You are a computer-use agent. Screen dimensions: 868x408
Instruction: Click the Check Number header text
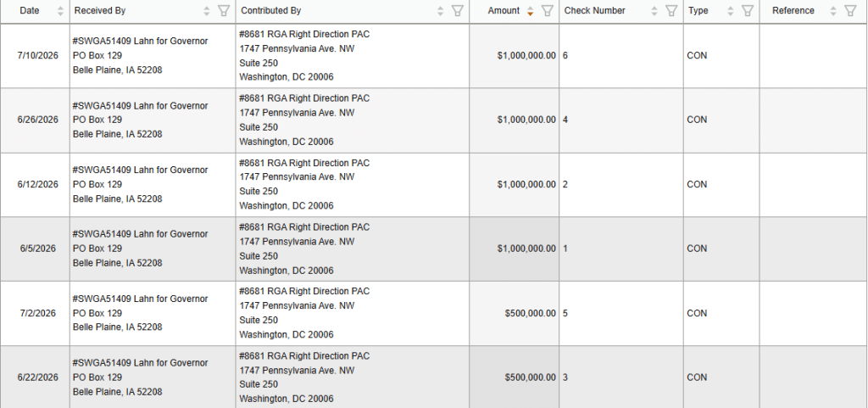pyautogui.click(x=594, y=10)
